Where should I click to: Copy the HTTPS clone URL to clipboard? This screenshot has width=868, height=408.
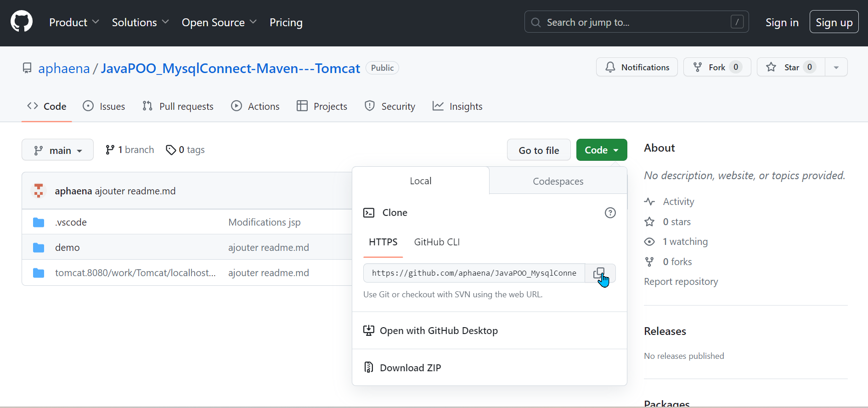point(600,273)
